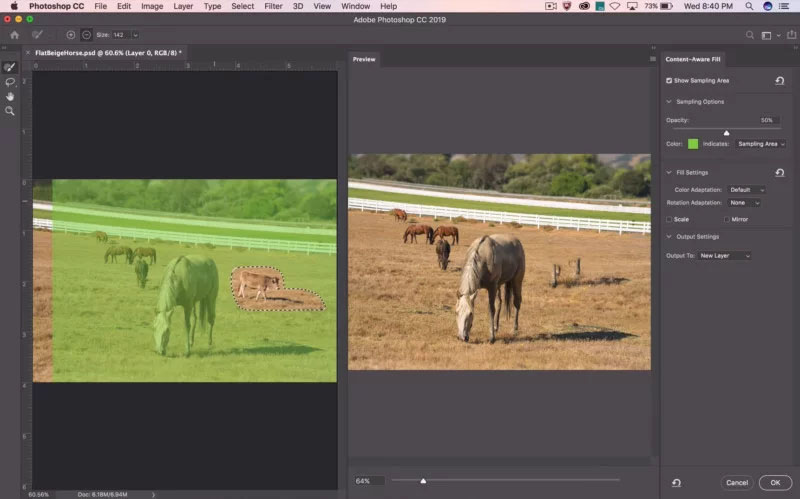
Task: Click the subtract-from-sampling-area minus icon
Action: coord(86,35)
